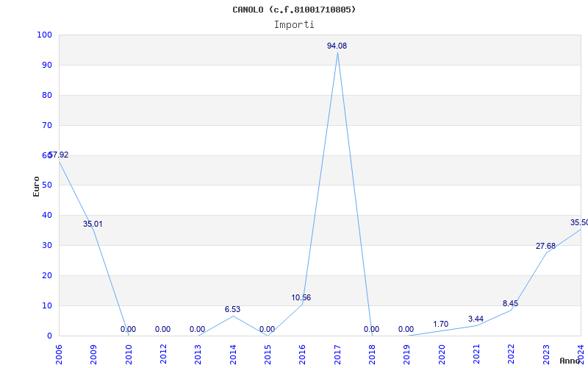Screen dimensions: 588x368
Task: Select the 8.45 value label
Action: 510,303
